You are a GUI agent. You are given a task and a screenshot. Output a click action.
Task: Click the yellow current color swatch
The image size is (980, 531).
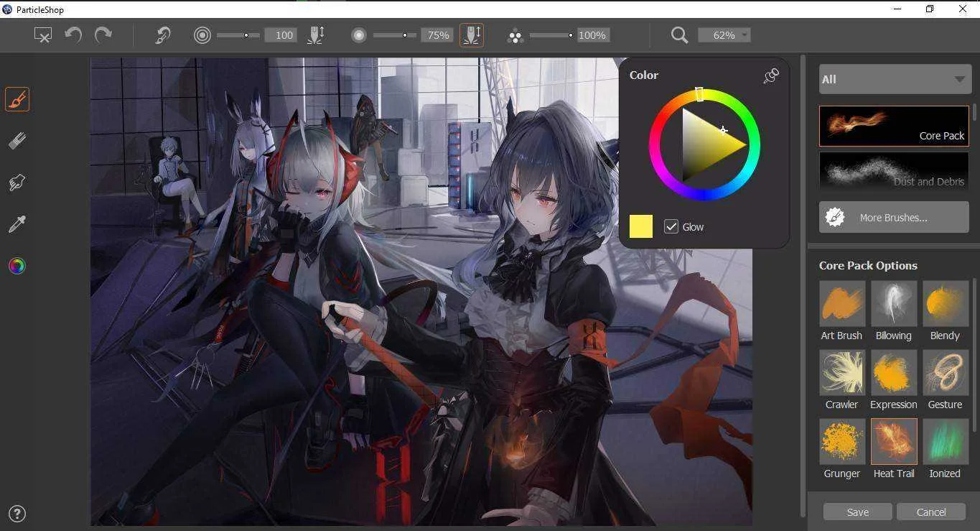(x=641, y=226)
